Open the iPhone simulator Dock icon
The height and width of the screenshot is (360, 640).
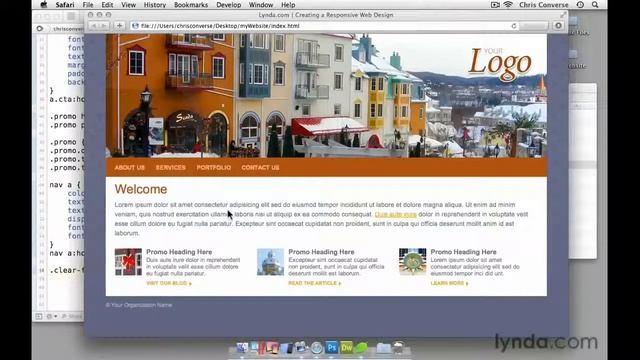(x=287, y=348)
